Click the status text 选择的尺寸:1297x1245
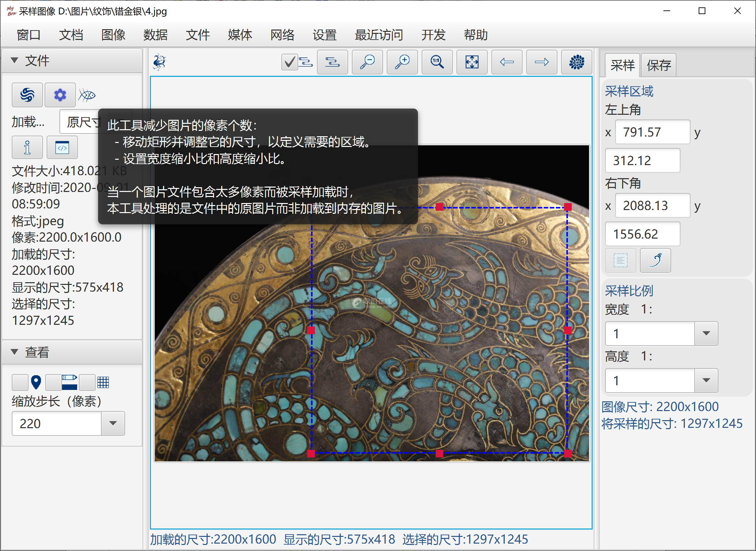The width and height of the screenshot is (756, 551). pyautogui.click(x=465, y=539)
